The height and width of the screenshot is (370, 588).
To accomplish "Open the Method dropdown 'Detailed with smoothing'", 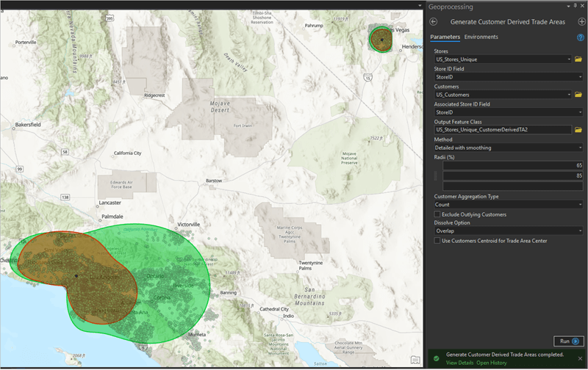I will (508, 148).
